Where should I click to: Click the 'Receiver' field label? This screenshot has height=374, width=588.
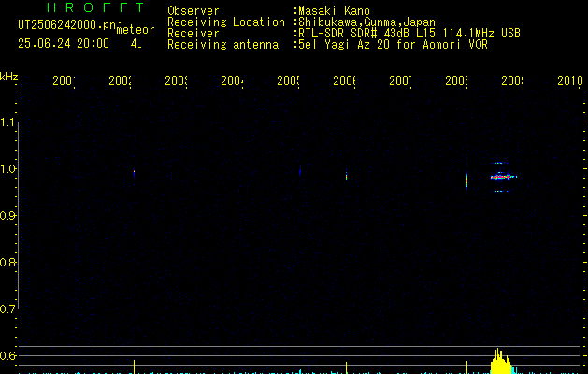(194, 34)
